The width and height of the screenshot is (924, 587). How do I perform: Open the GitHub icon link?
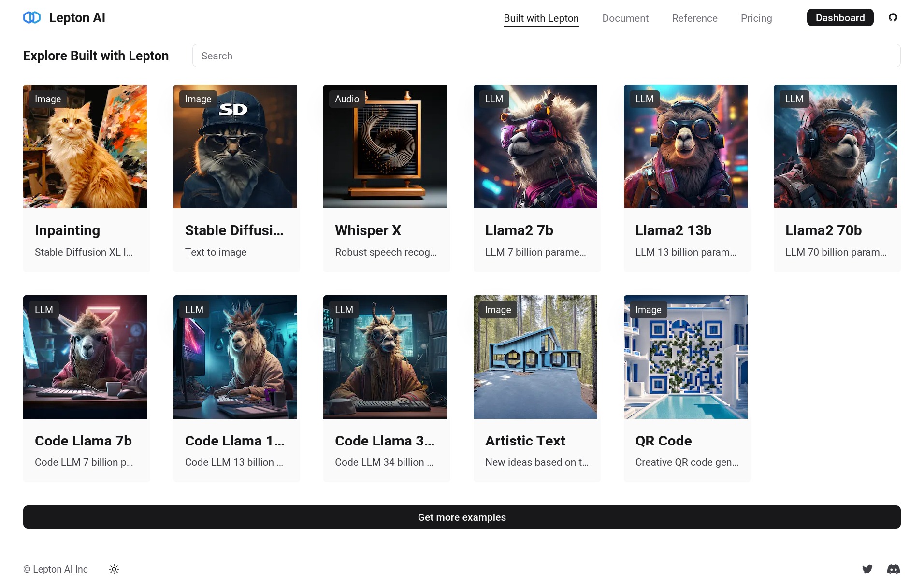(893, 18)
